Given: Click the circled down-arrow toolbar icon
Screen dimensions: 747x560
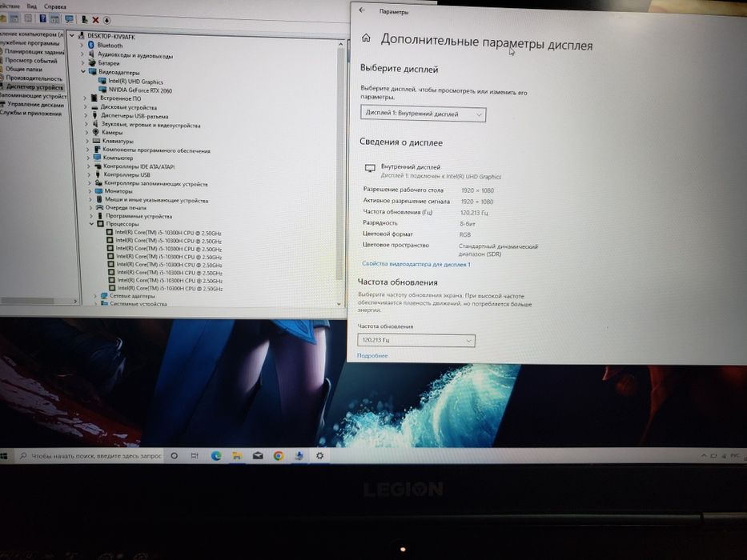Looking at the screenshot, I should pos(106,20).
